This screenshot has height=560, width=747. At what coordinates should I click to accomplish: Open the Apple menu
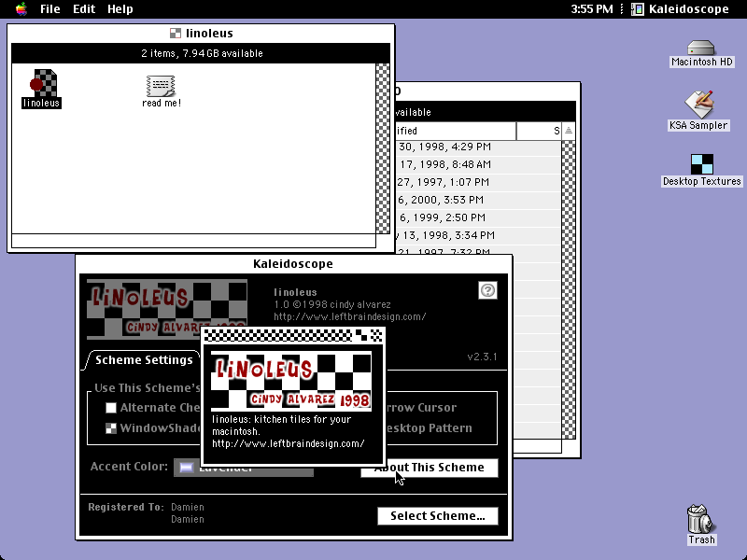pos(21,9)
